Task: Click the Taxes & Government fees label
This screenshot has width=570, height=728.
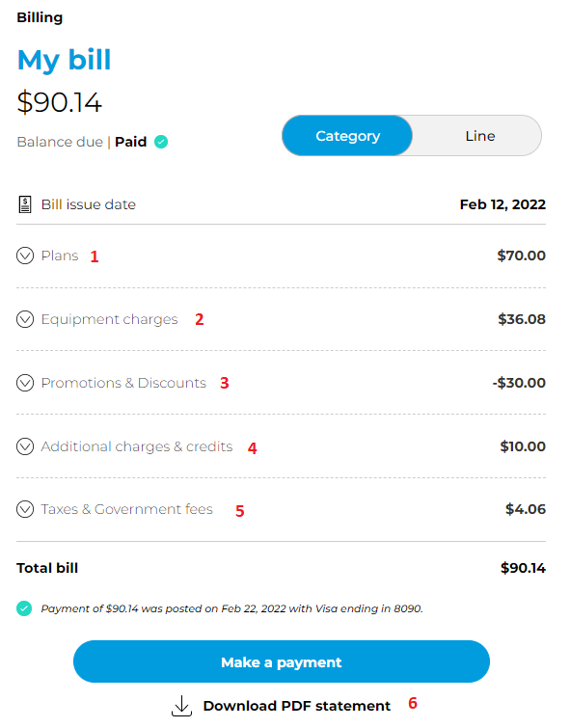Action: (126, 509)
